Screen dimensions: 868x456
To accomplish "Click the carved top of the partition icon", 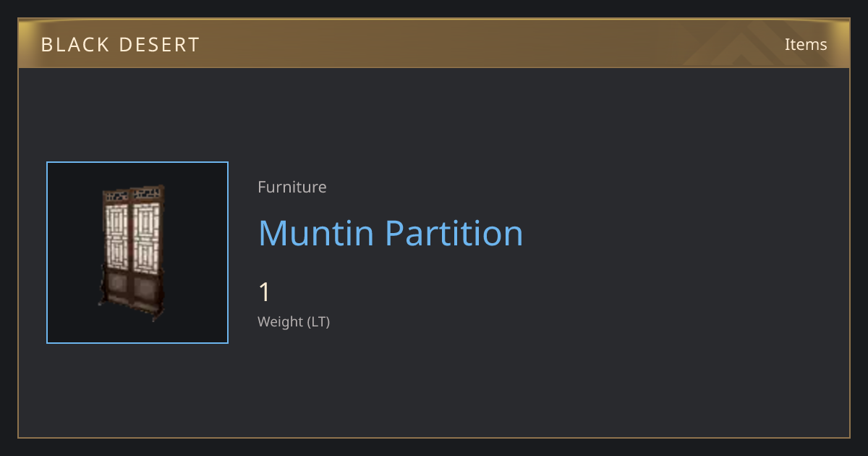I will coord(133,193).
